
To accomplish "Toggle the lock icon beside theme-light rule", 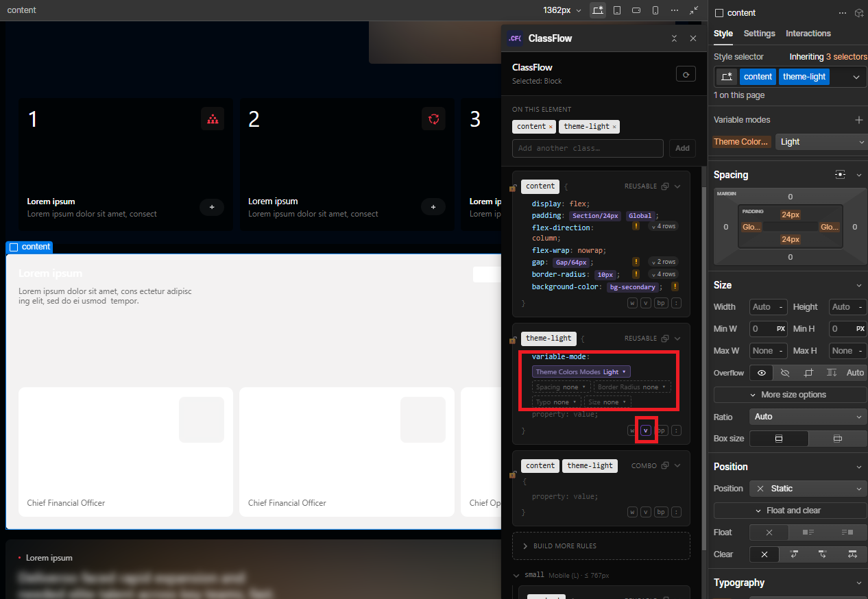I will click(513, 340).
